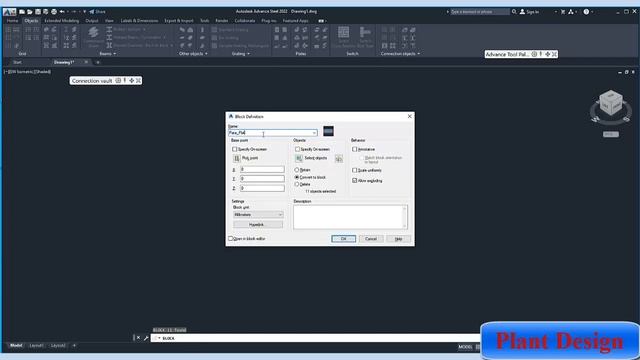
Task: Click the Hyperlink button
Action: (x=258, y=224)
